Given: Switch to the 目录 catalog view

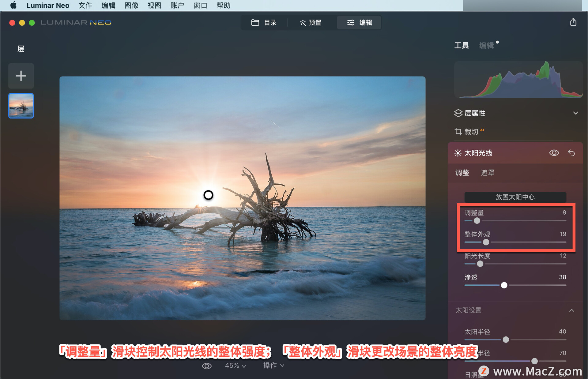Looking at the screenshot, I should (x=264, y=23).
